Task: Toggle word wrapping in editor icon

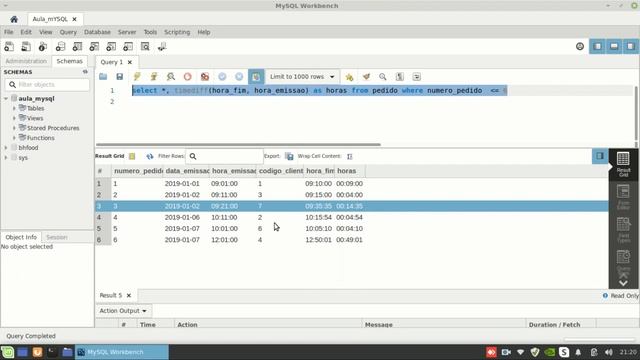Action: point(416,77)
